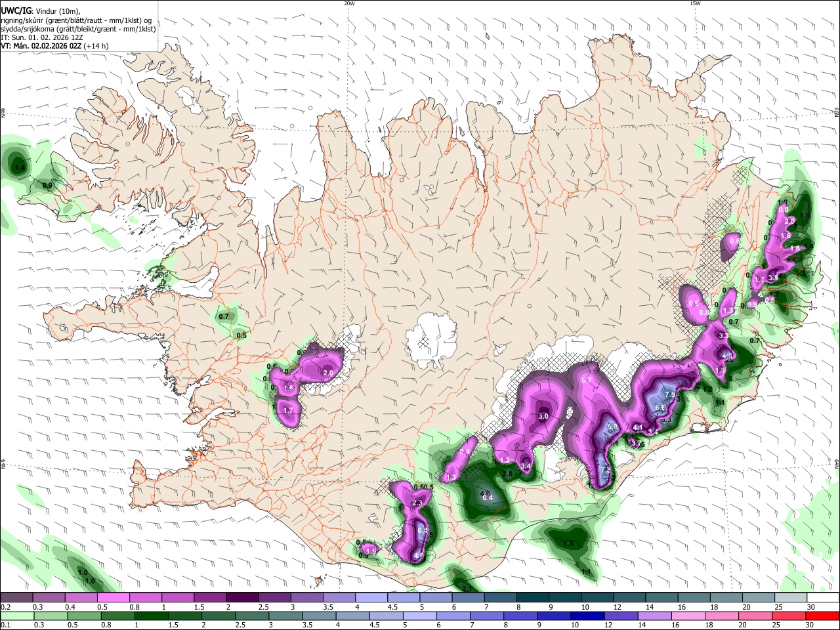Click the '7.9' snowfall value on the map
Screen dimensions: 840x630
tap(670, 394)
